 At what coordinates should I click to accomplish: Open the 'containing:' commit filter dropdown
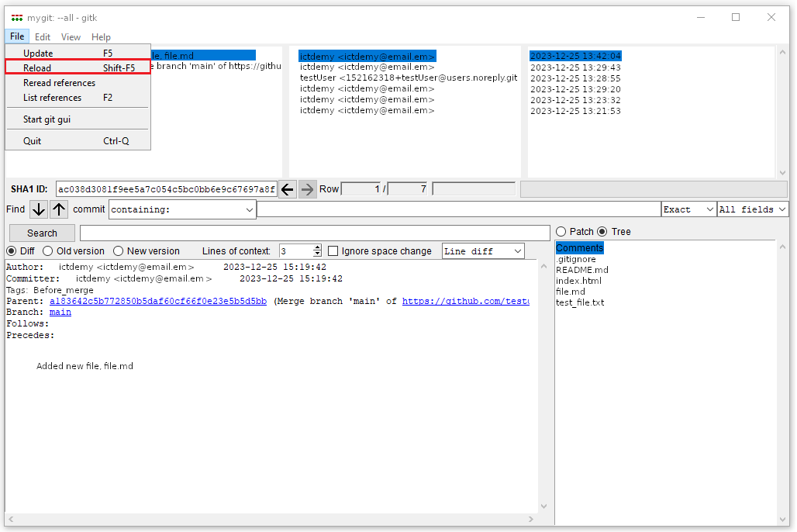[x=182, y=209]
